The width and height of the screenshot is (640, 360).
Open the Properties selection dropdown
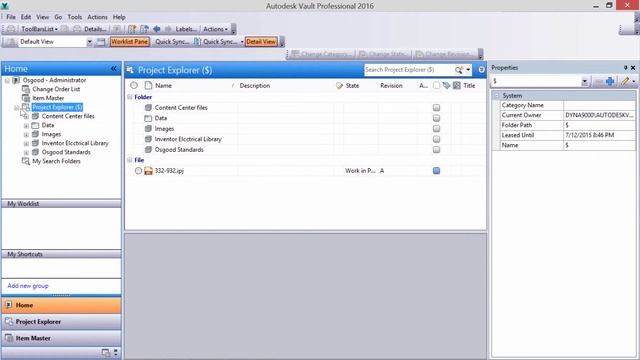584,82
